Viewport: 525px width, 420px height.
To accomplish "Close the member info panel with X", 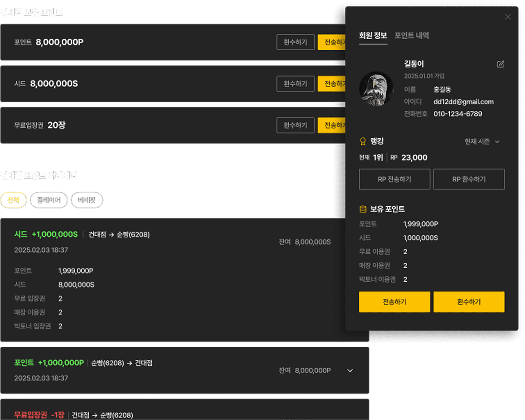I will click(508, 17).
